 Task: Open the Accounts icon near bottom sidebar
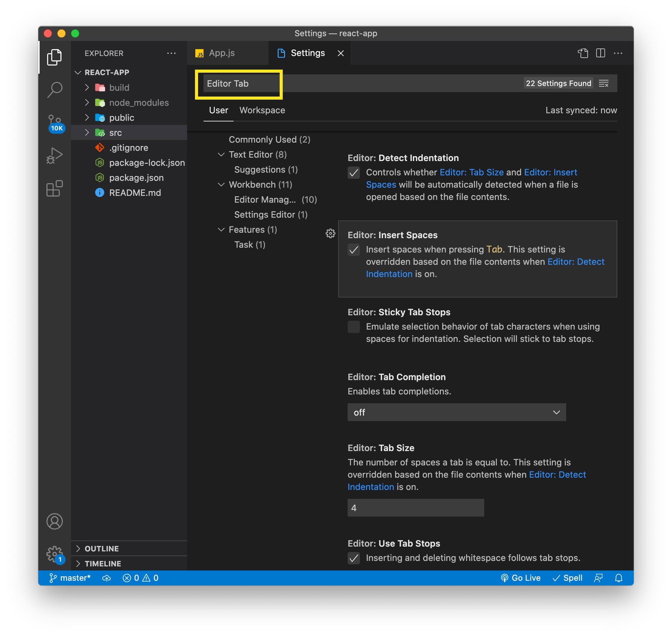55,521
